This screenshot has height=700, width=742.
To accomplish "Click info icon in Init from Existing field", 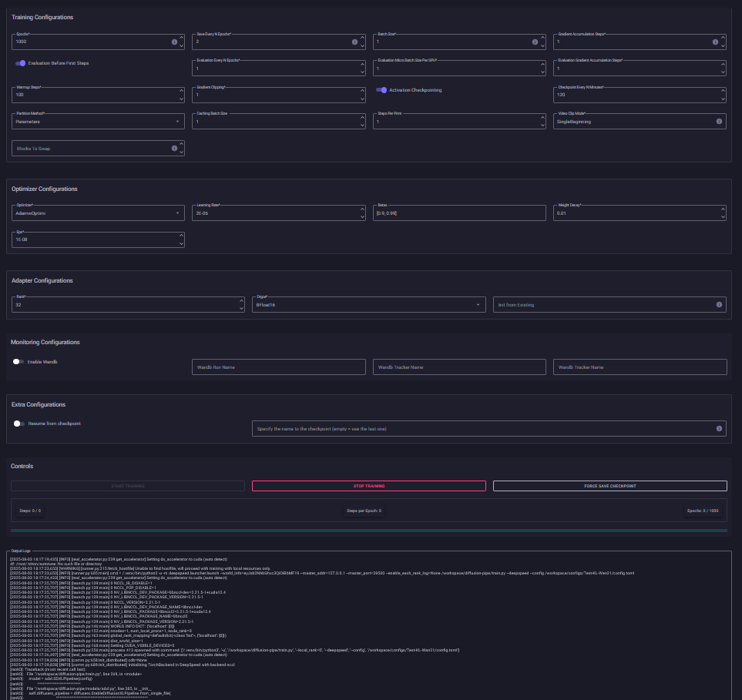I will 719,305.
